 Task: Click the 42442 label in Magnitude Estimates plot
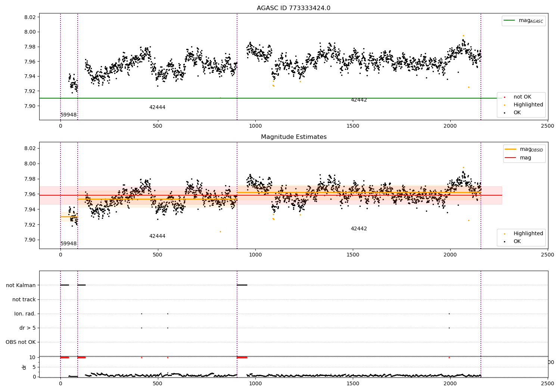tap(359, 229)
